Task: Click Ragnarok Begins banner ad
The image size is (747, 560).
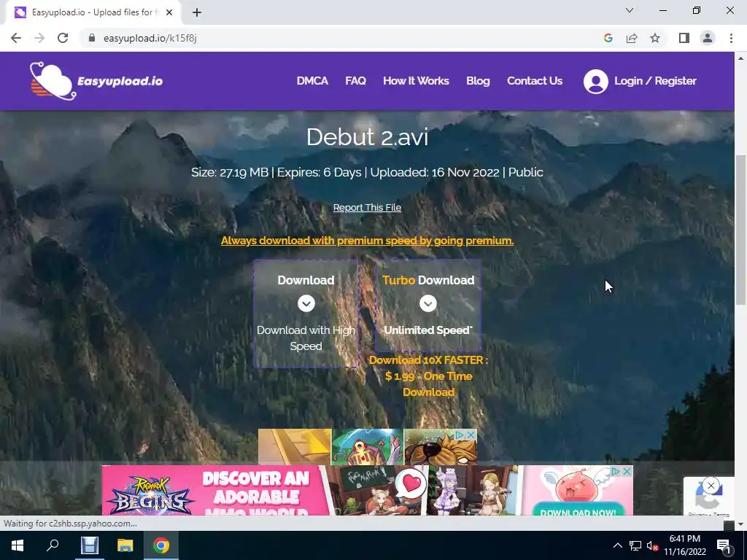Action: point(368,491)
